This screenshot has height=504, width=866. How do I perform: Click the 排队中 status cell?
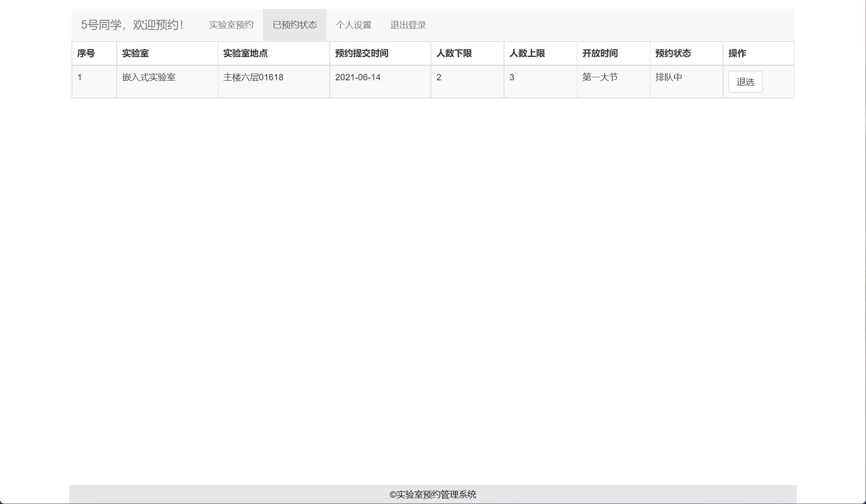point(669,77)
